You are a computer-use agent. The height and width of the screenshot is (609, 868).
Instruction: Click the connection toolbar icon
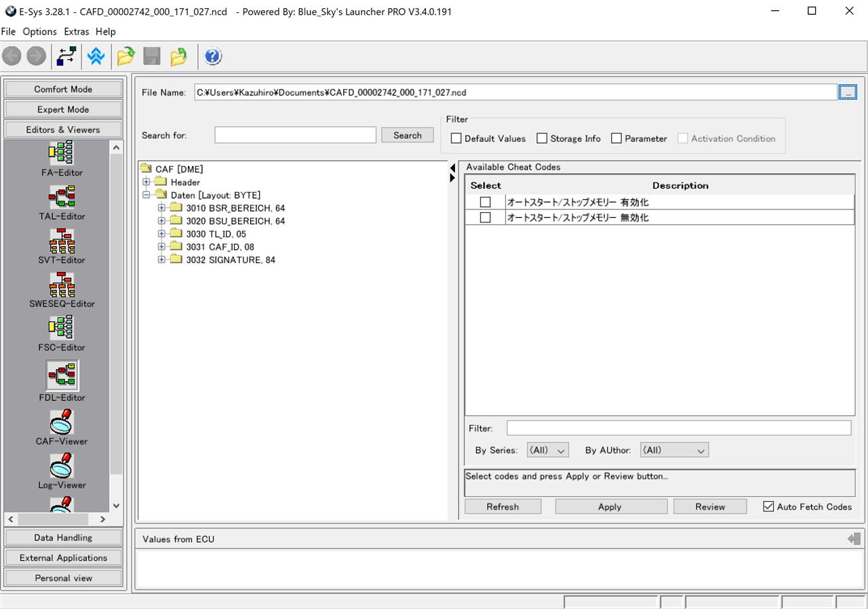(x=66, y=56)
